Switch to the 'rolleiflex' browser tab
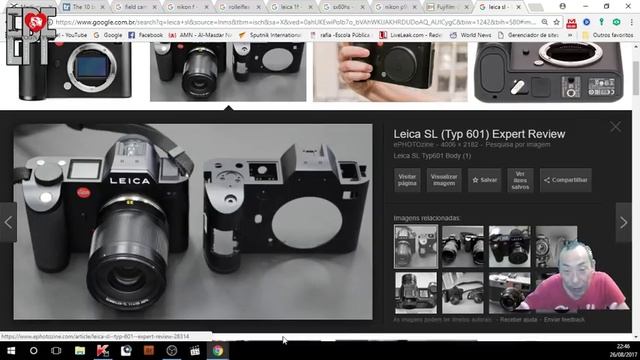 240,7
